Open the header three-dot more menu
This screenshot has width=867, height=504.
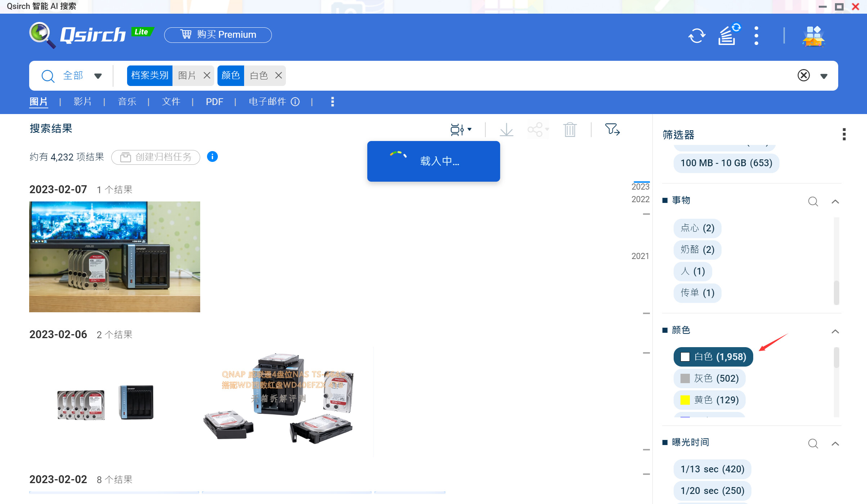(756, 35)
